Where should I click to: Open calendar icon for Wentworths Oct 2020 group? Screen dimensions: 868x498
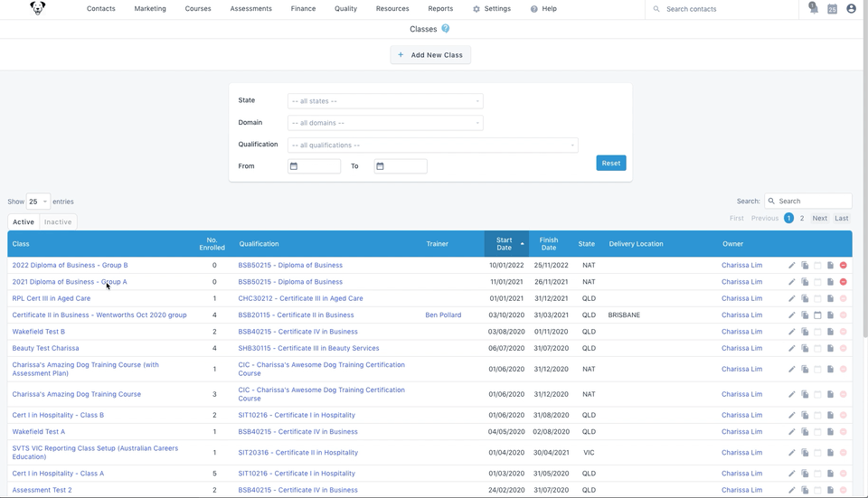tap(817, 315)
